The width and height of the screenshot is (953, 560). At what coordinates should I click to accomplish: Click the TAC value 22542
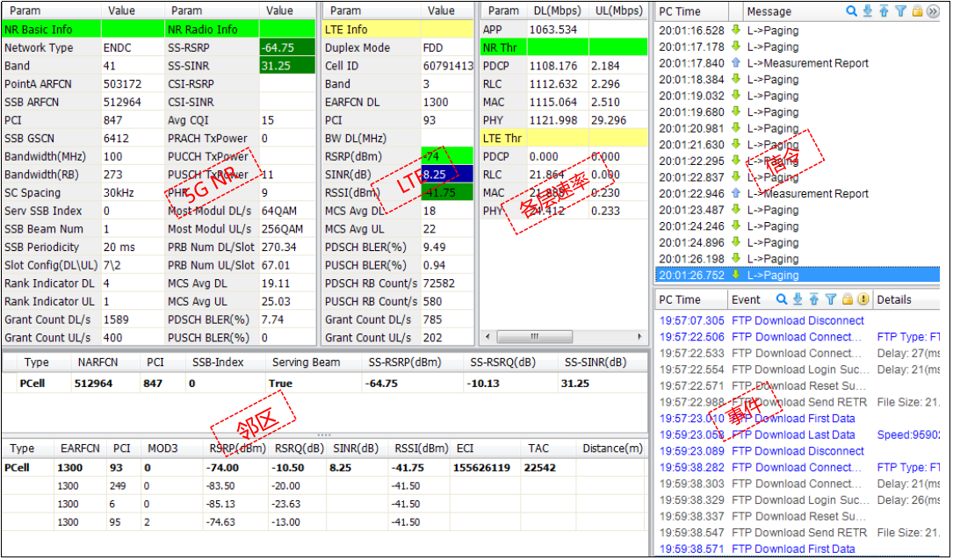pos(539,468)
